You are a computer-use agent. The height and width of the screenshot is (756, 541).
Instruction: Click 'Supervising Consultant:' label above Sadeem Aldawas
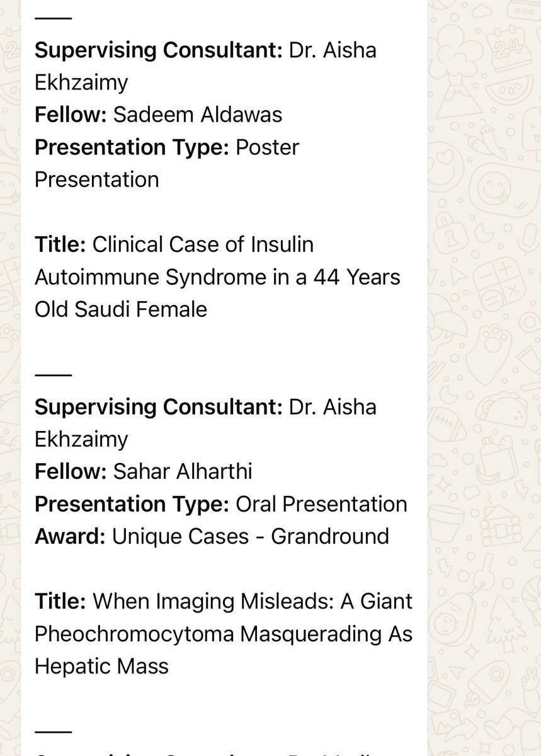pos(158,50)
